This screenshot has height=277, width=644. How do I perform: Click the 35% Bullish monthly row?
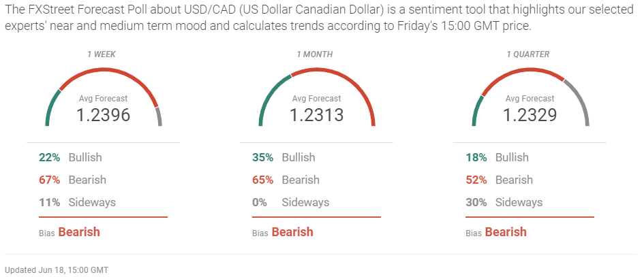click(x=284, y=157)
